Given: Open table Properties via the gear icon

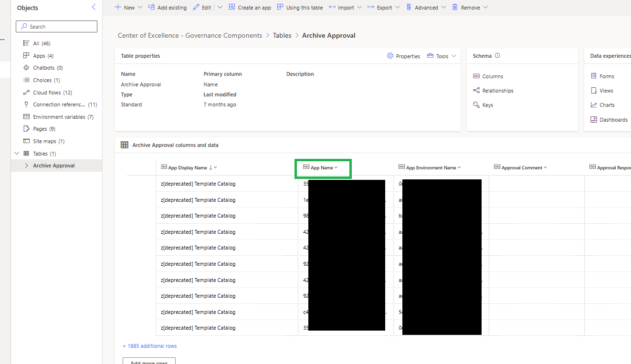Looking at the screenshot, I should (403, 56).
